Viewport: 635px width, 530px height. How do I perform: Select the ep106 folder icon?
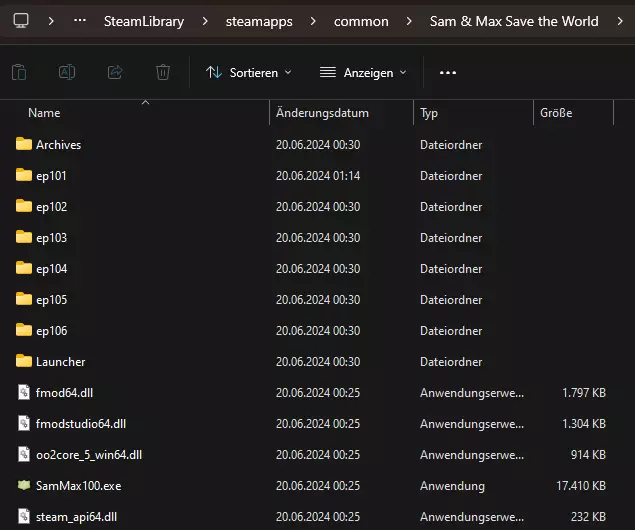coord(24,330)
